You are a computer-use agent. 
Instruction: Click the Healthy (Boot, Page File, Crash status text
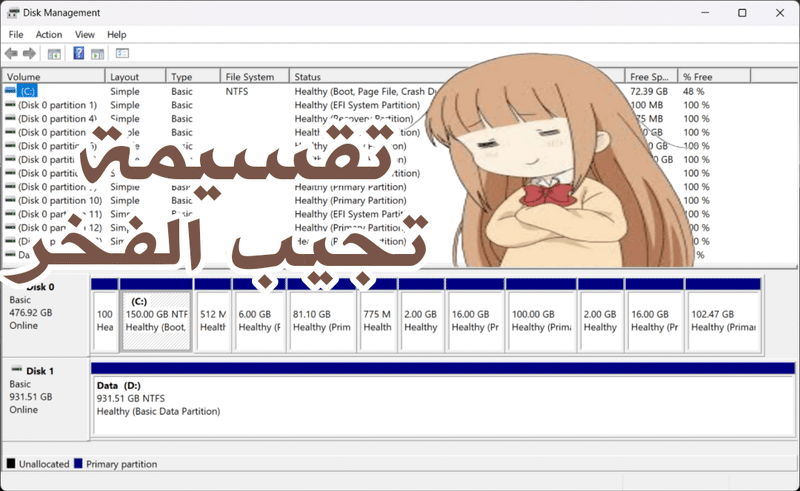click(366, 91)
